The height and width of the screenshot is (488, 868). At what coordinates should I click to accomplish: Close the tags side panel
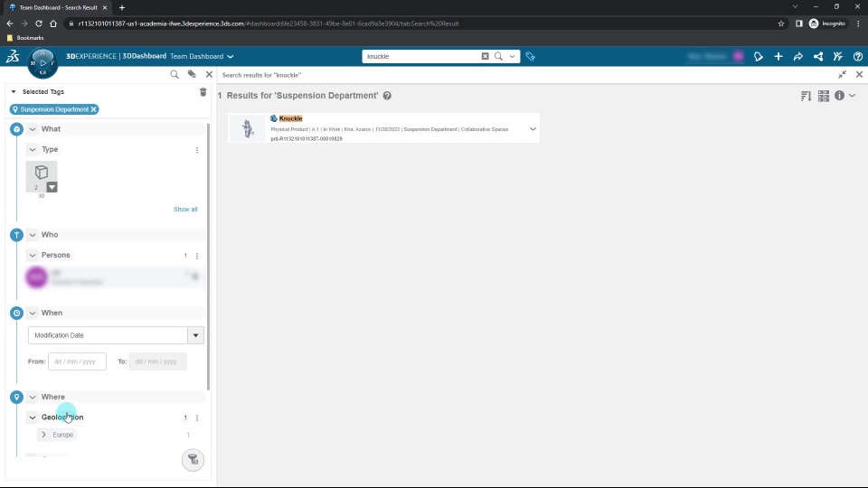(209, 74)
